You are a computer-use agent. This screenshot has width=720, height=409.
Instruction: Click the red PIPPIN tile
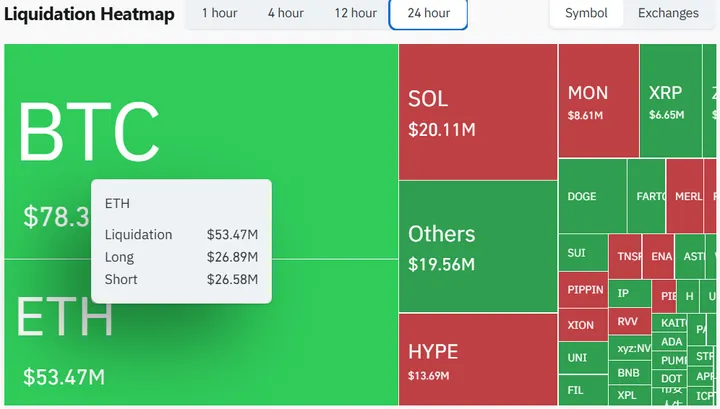point(584,290)
